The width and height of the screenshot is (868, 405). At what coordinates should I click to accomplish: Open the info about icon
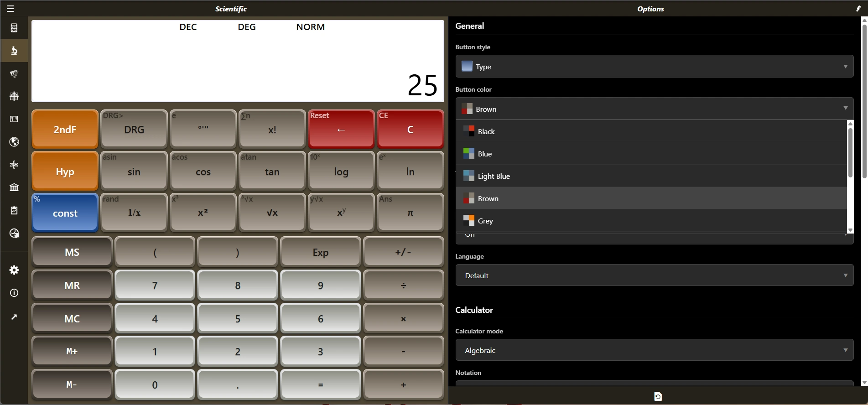[14, 293]
